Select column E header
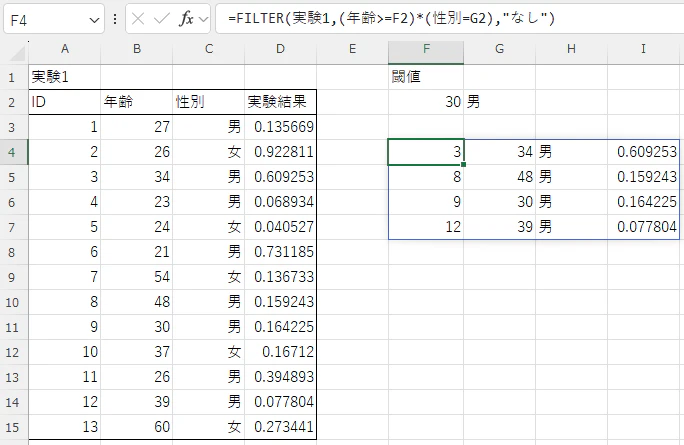The image size is (684, 445). click(352, 49)
